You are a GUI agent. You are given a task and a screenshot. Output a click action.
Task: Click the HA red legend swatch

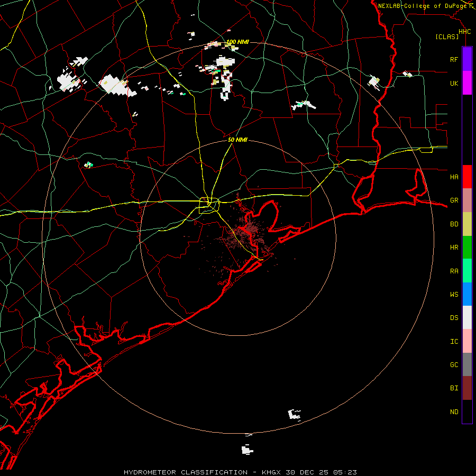tap(467, 177)
